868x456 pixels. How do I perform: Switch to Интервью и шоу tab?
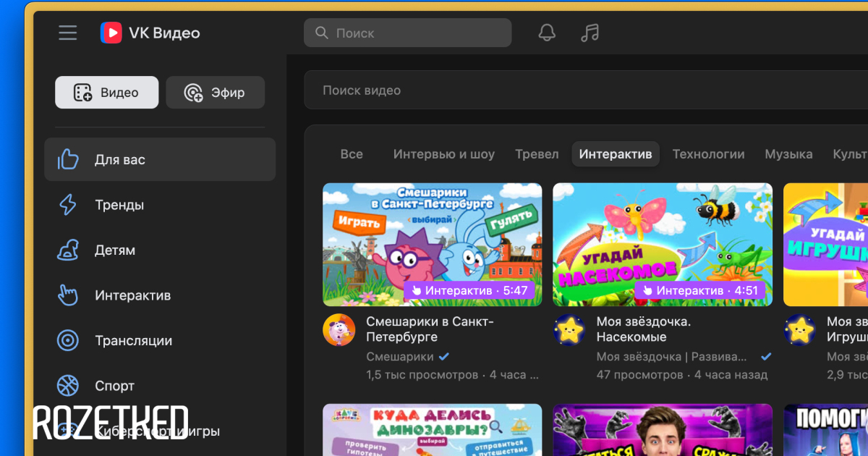pos(444,154)
